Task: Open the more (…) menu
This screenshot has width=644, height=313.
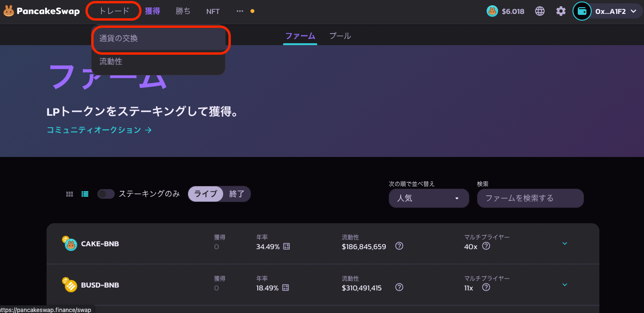Action: [240, 11]
